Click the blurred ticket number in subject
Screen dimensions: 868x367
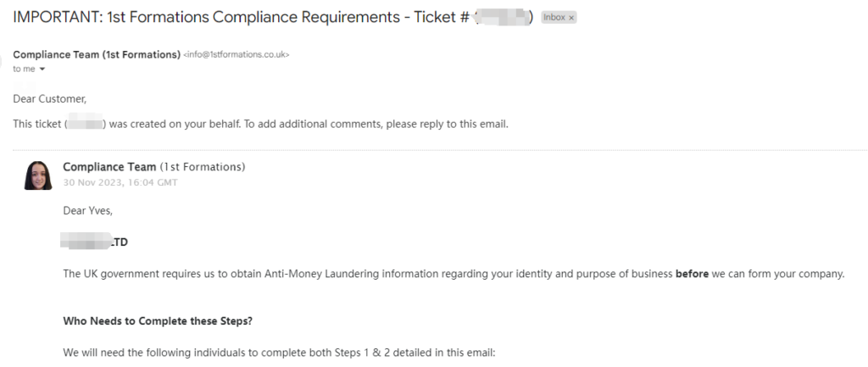[x=503, y=18]
